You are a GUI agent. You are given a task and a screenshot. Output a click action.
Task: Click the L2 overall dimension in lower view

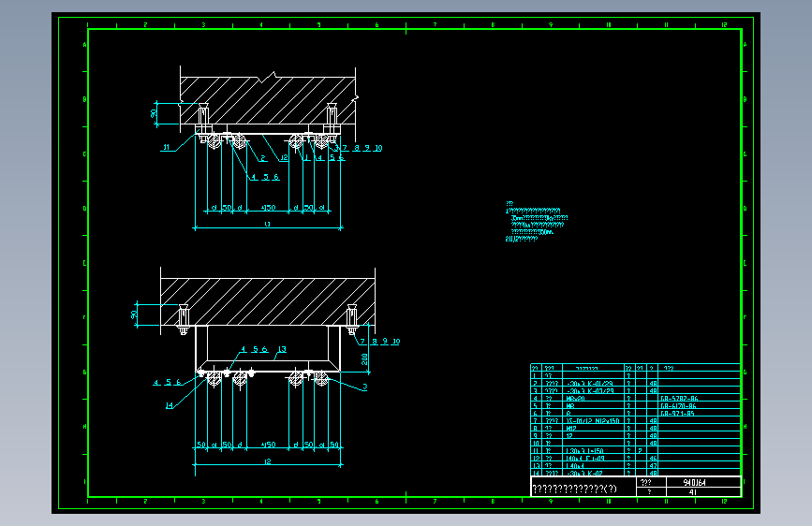[x=267, y=461]
